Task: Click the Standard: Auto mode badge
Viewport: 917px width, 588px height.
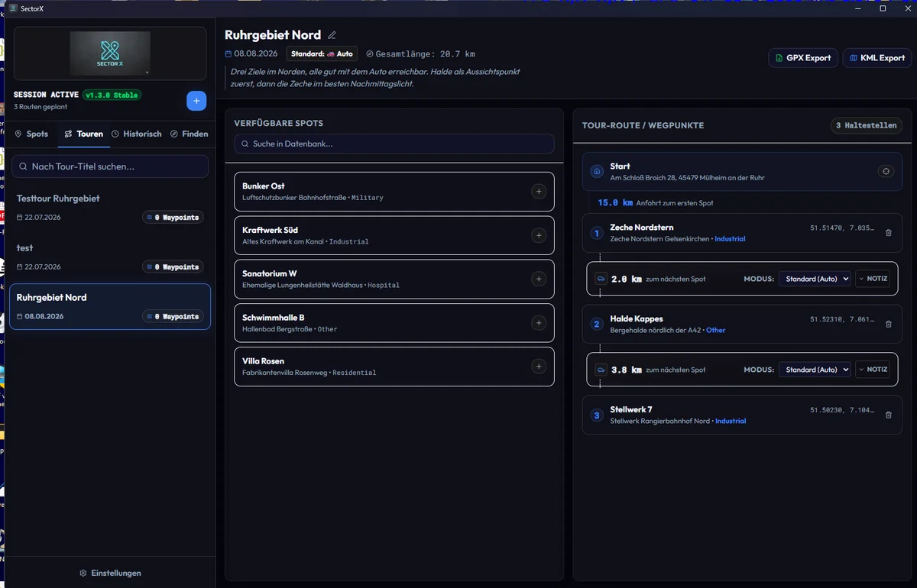Action: click(x=322, y=54)
